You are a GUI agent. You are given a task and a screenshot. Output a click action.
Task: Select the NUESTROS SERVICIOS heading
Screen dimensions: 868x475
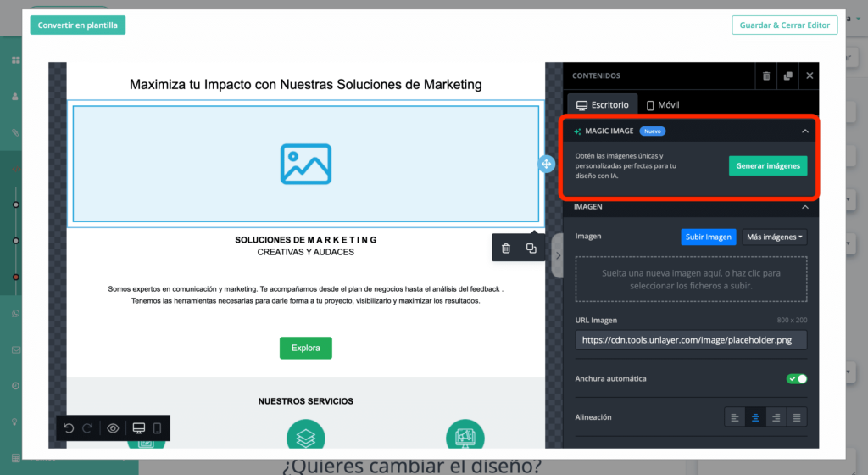tap(305, 401)
